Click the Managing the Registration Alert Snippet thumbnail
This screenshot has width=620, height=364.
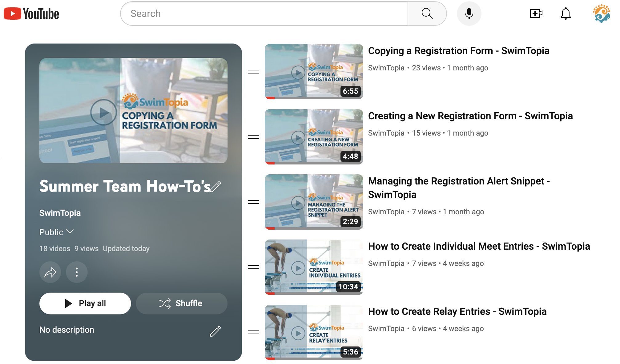[314, 202]
